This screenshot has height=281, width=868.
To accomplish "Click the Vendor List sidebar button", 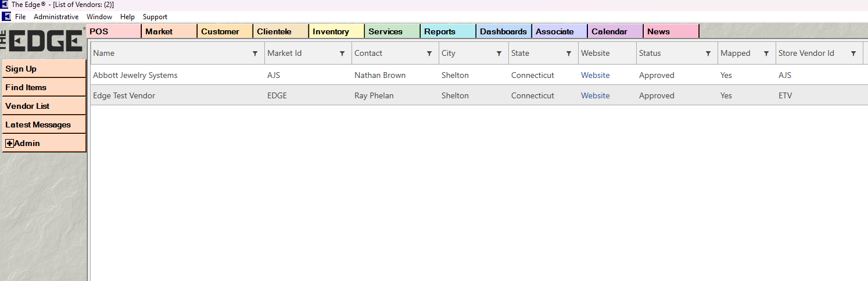I will tap(27, 106).
